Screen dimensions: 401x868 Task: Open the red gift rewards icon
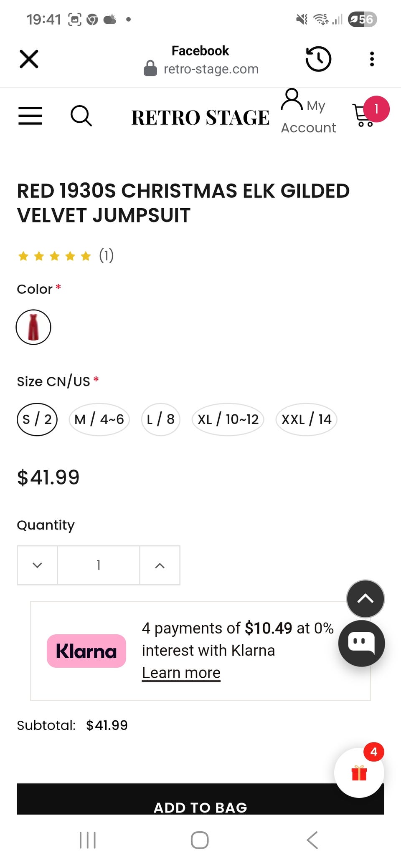pyautogui.click(x=359, y=773)
